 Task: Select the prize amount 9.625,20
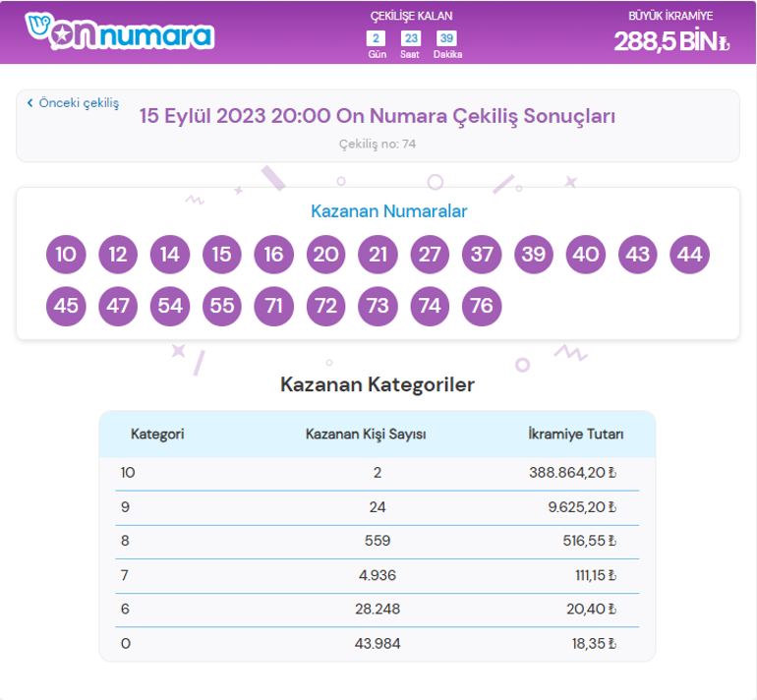tap(582, 507)
